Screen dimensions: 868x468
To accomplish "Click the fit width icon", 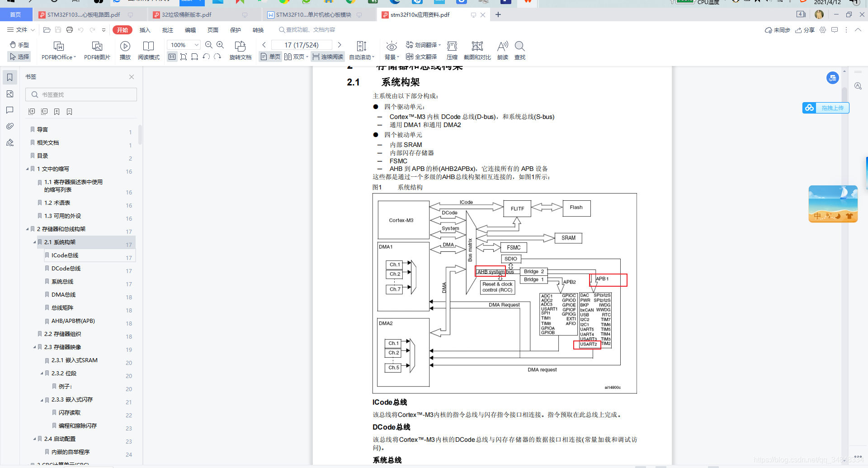I will (x=195, y=57).
